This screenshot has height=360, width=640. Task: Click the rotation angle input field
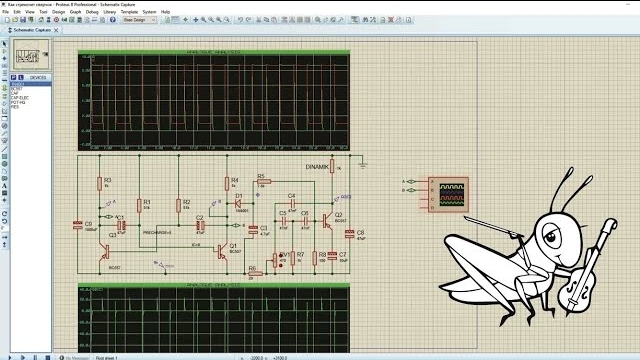click(x=5, y=229)
